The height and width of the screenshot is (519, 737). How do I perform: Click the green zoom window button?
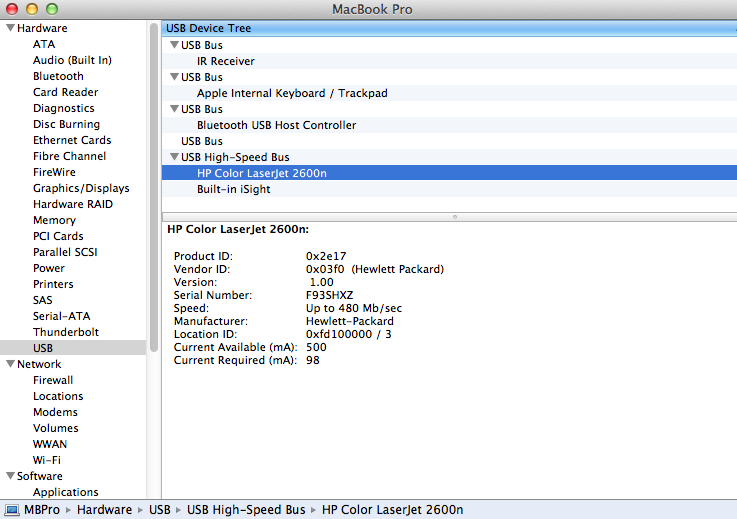point(52,9)
